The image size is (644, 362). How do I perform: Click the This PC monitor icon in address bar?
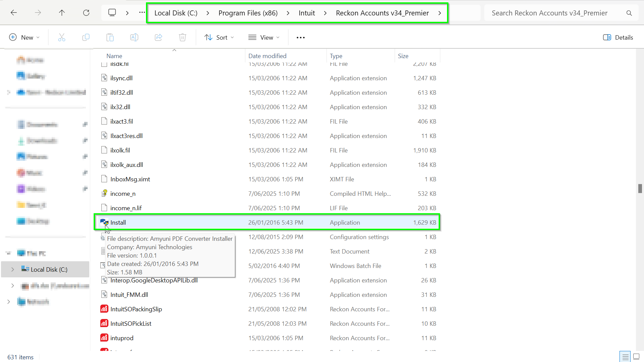click(112, 13)
